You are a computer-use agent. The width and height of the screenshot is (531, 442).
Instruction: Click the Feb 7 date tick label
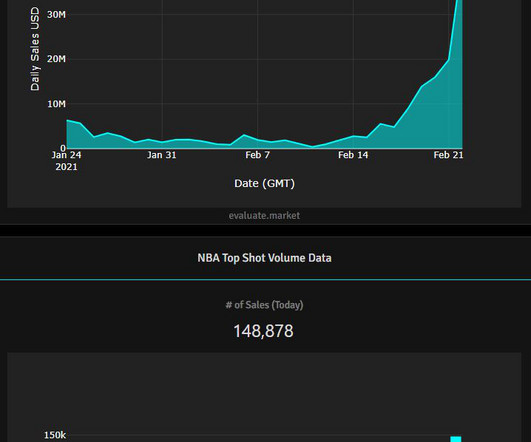pos(257,155)
